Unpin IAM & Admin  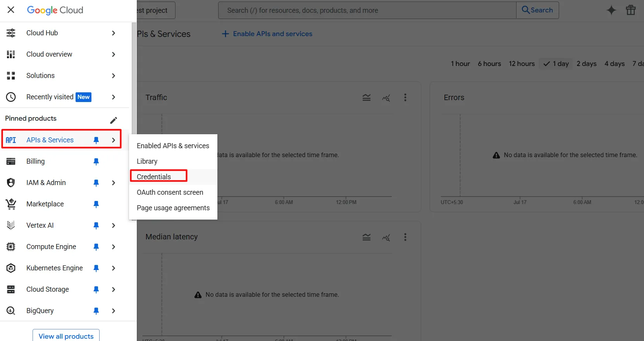[96, 183]
